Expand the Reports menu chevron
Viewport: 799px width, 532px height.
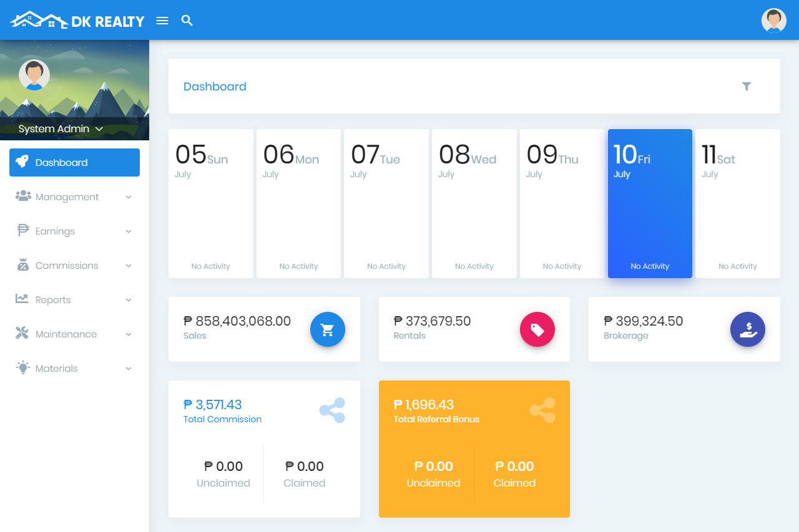(x=129, y=300)
